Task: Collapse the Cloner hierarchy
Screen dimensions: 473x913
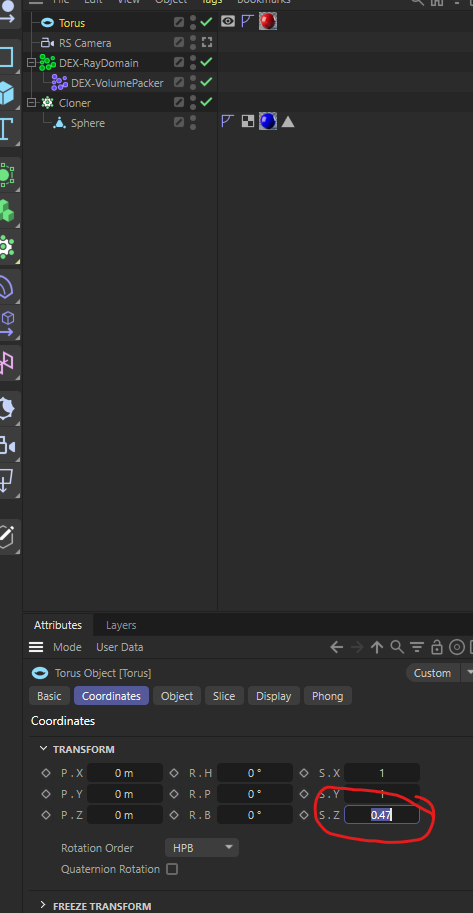Action: click(x=32, y=102)
